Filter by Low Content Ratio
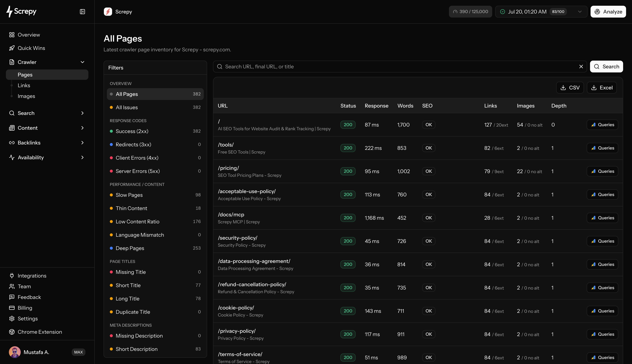This screenshot has height=364, width=632. point(155,222)
